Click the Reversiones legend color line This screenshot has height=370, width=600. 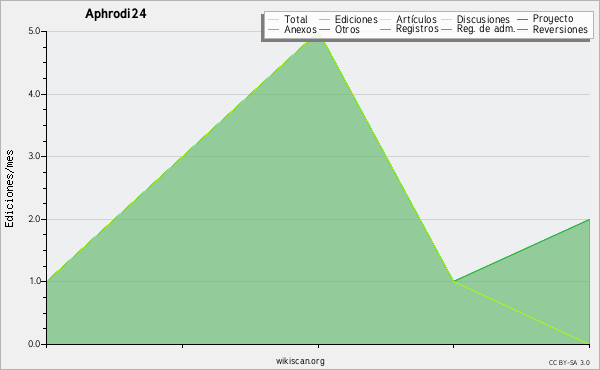point(523,29)
